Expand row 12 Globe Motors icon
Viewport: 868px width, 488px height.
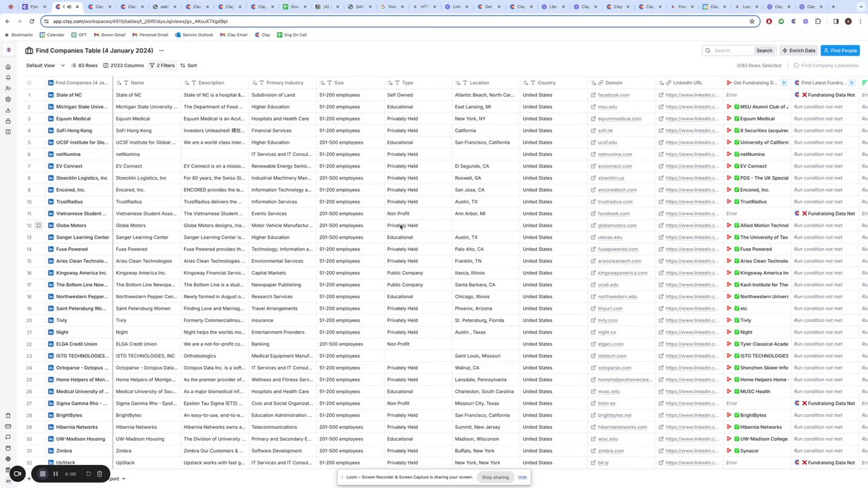(39, 225)
